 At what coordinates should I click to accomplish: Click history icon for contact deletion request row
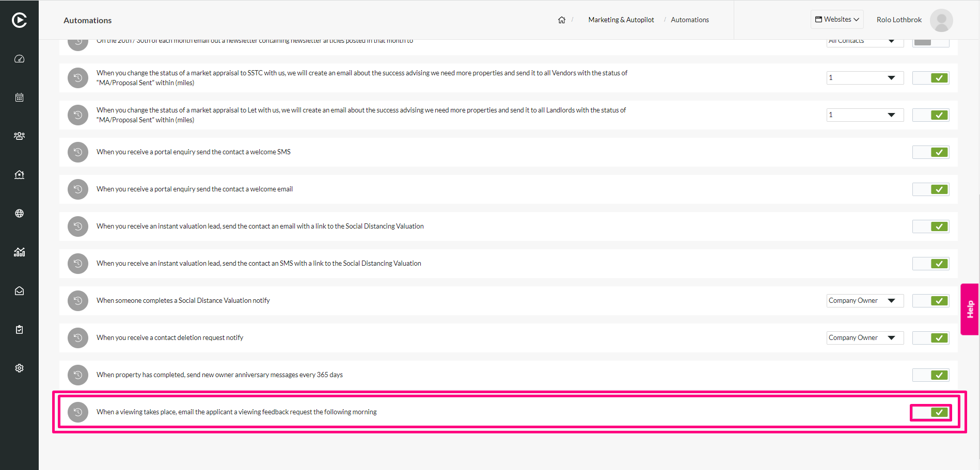click(x=78, y=338)
